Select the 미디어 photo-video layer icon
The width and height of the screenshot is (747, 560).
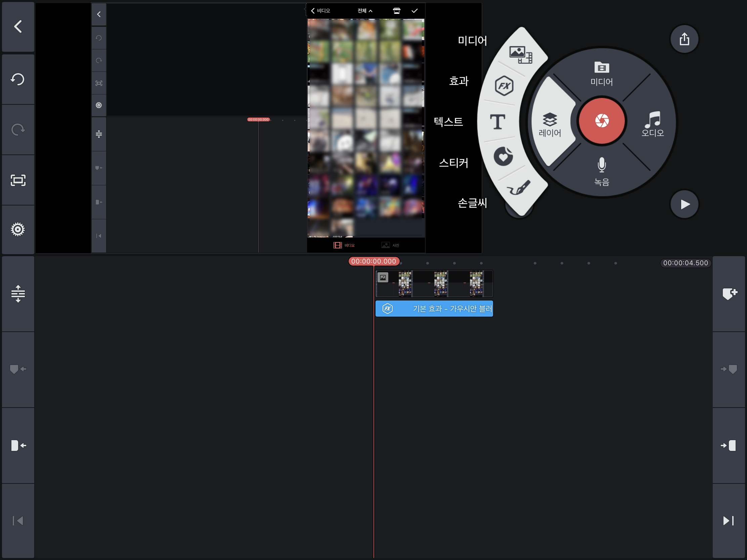(520, 54)
